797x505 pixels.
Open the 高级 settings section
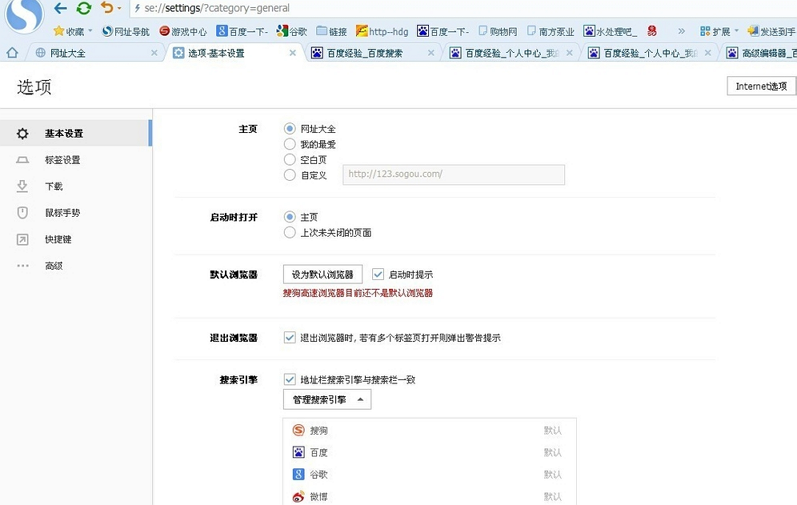pos(76,265)
